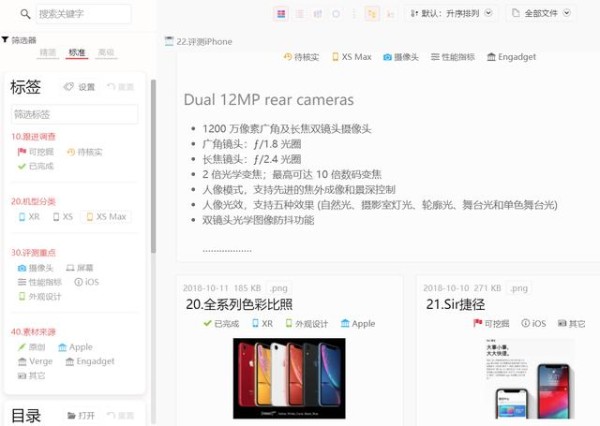Click the Apple source tag in sidebar

click(x=75, y=347)
